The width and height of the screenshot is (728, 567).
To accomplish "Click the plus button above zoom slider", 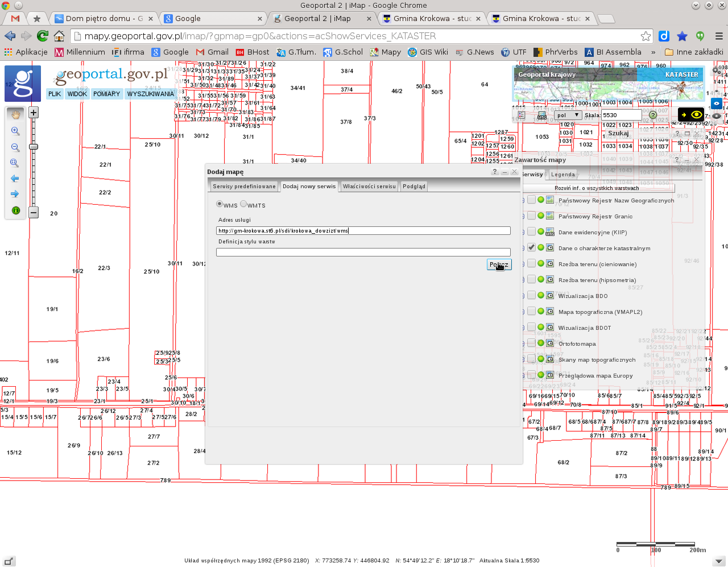I will pyautogui.click(x=34, y=113).
